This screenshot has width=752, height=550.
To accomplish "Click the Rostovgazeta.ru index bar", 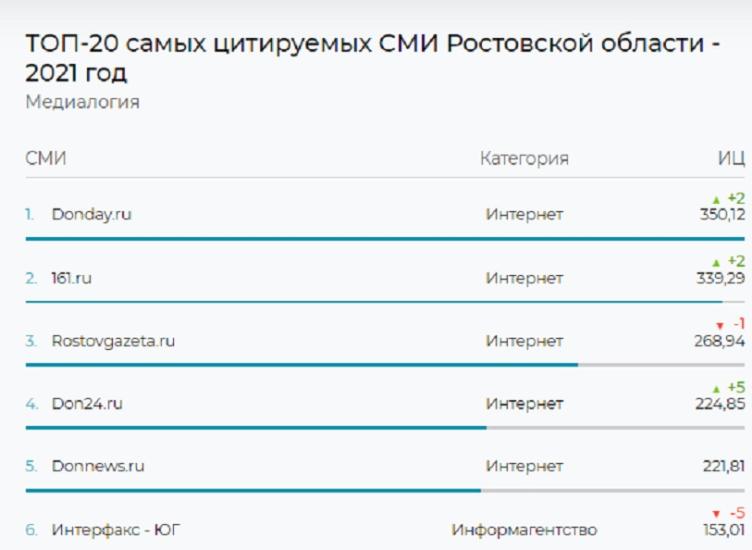I will (x=301, y=365).
